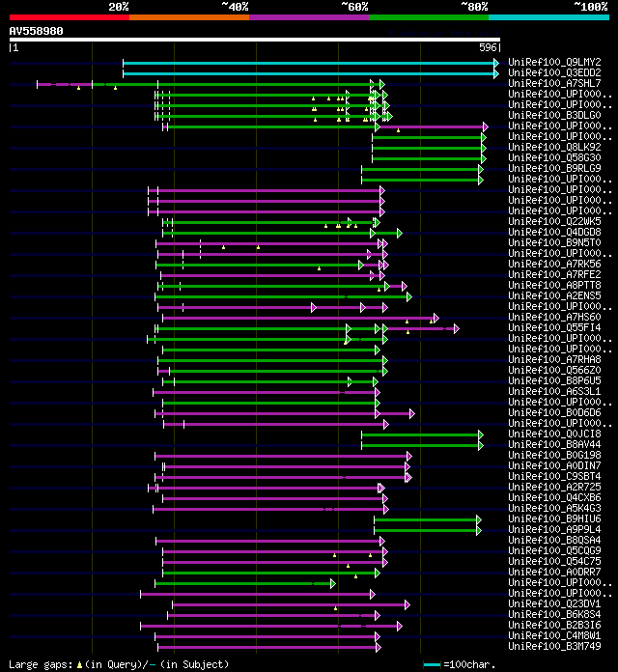The width and height of the screenshot is (618, 672).
Task: Select the UniRef100_B3DLG0 label
Action: tap(554, 115)
